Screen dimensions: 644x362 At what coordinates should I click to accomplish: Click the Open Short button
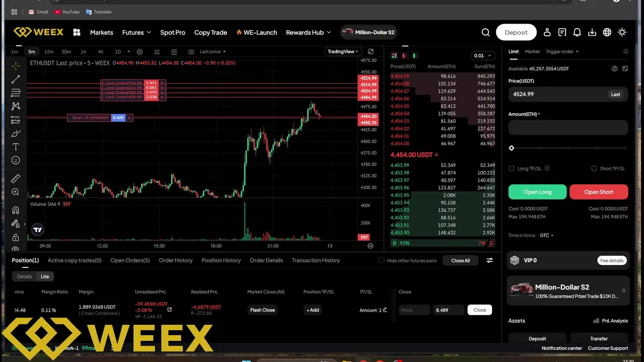pyautogui.click(x=599, y=192)
